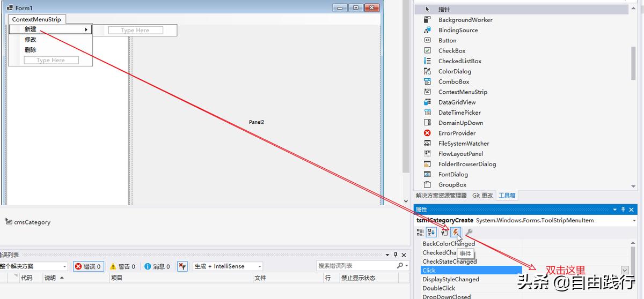The width and height of the screenshot is (644, 299).
Task: Open the Click event handler dropdown
Action: (x=625, y=271)
